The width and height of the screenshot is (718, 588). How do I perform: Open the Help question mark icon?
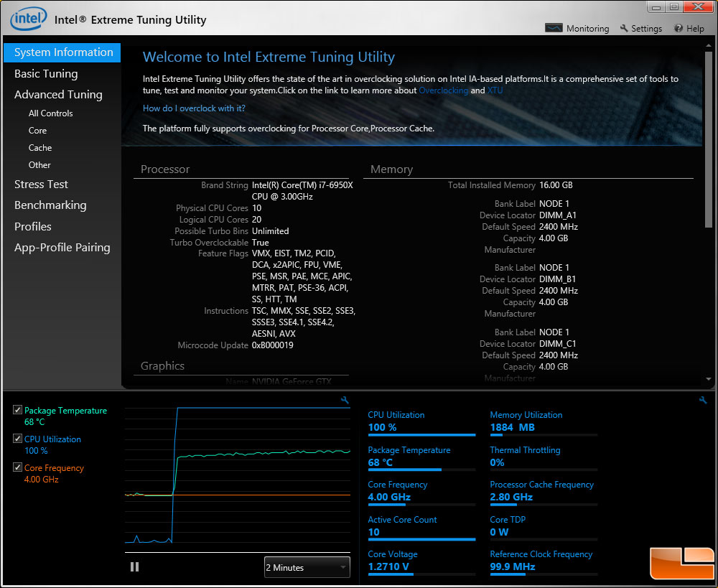point(679,29)
